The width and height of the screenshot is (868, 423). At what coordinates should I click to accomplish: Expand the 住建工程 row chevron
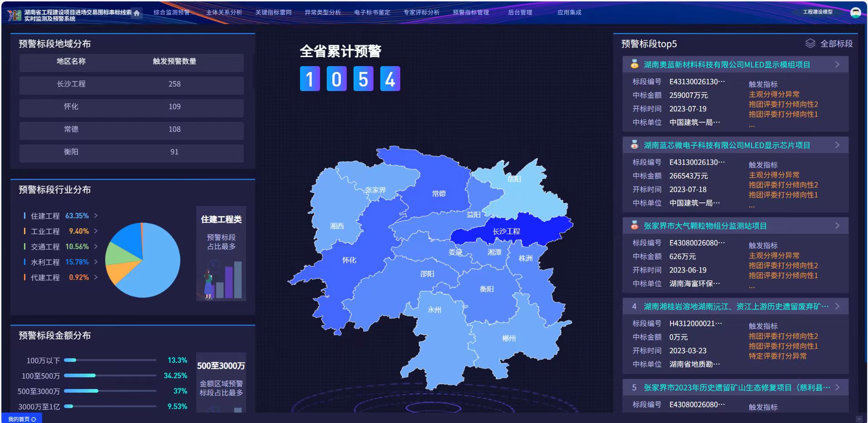pos(95,216)
